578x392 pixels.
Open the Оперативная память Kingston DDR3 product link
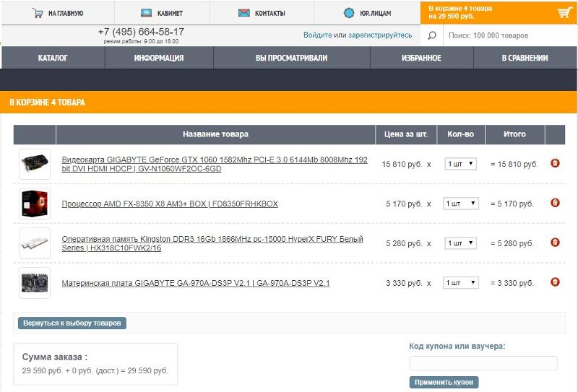(x=212, y=243)
